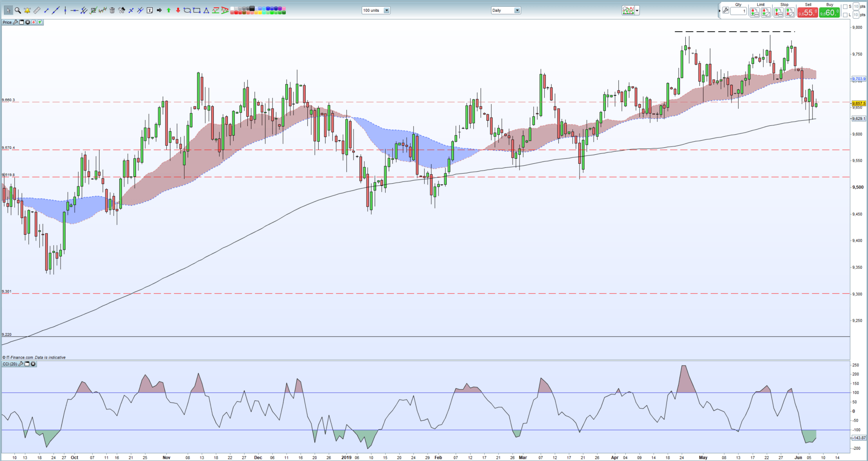Pick the pitchfork channel tool
The height and width of the screenshot is (461, 868).
pyautogui.click(x=84, y=10)
